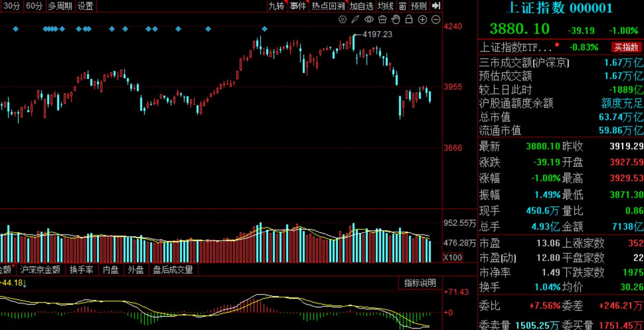Image resolution: width=644 pixels, height=330 pixels.
Task: Click X100 volume scale label
Action: (x=452, y=258)
